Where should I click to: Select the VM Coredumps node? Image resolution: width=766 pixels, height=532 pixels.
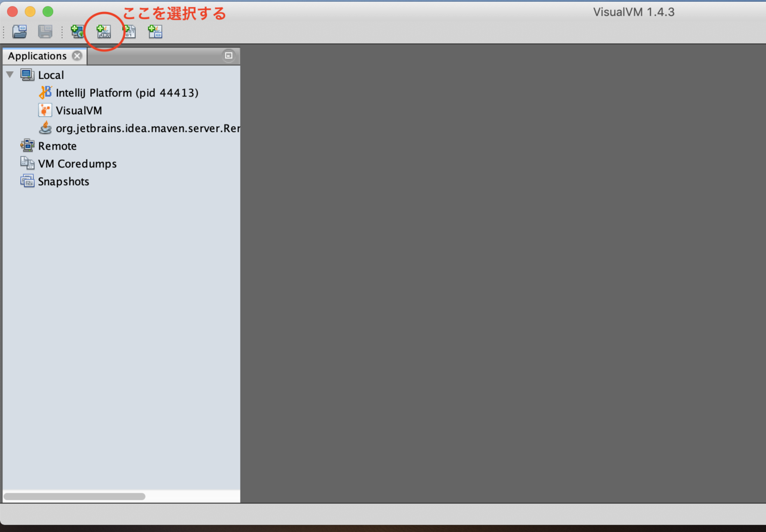pyautogui.click(x=77, y=164)
